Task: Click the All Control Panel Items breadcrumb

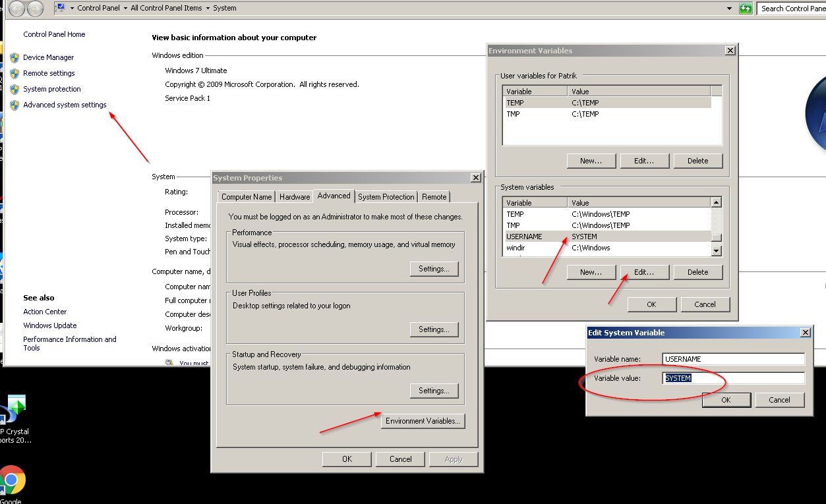Action: 165,9
